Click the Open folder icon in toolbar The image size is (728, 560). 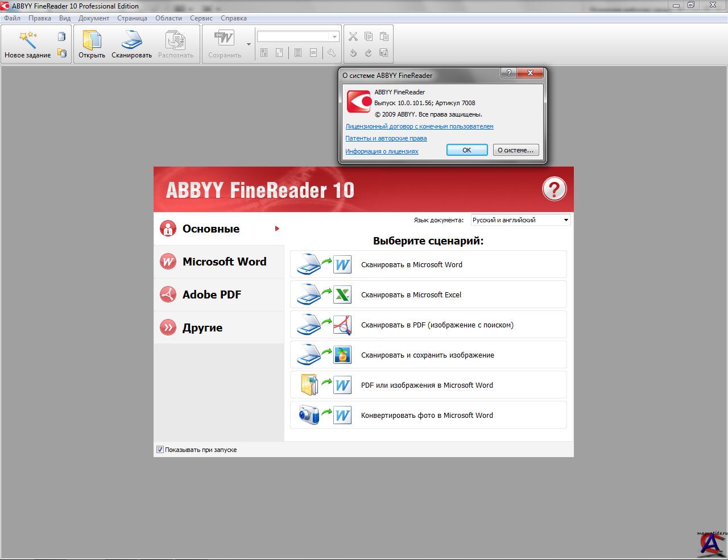pos(92,40)
